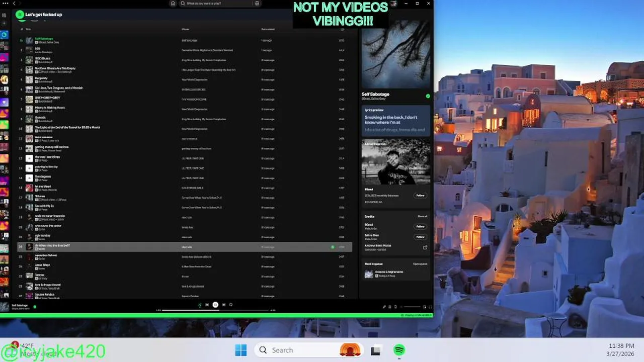Viewport: 644px width, 362px height.
Task: Open the Browse icon inside the search bar
Action: 257,3
